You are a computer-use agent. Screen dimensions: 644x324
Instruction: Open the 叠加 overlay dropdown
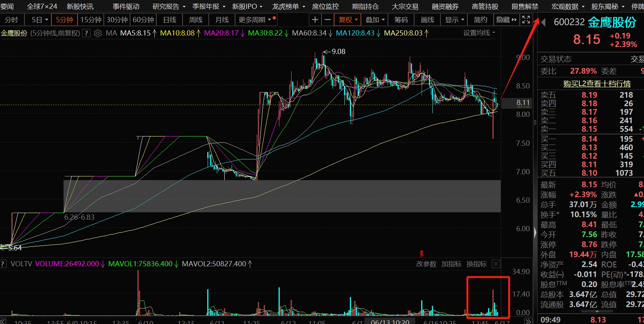[x=375, y=20]
